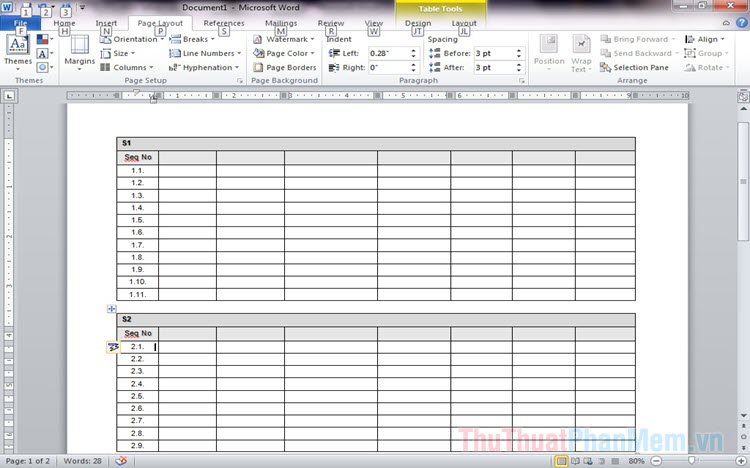Click the table move handle
Viewport: 750px width, 468px height.
(111, 309)
